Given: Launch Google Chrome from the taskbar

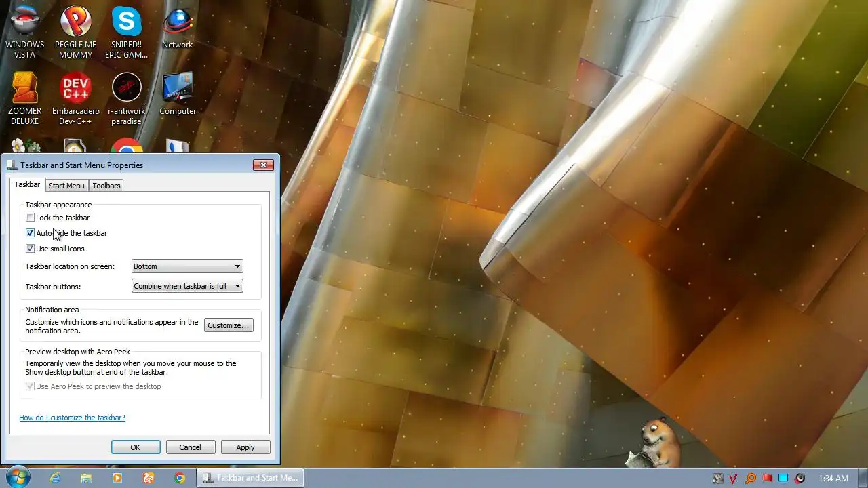Looking at the screenshot, I should coord(180,478).
